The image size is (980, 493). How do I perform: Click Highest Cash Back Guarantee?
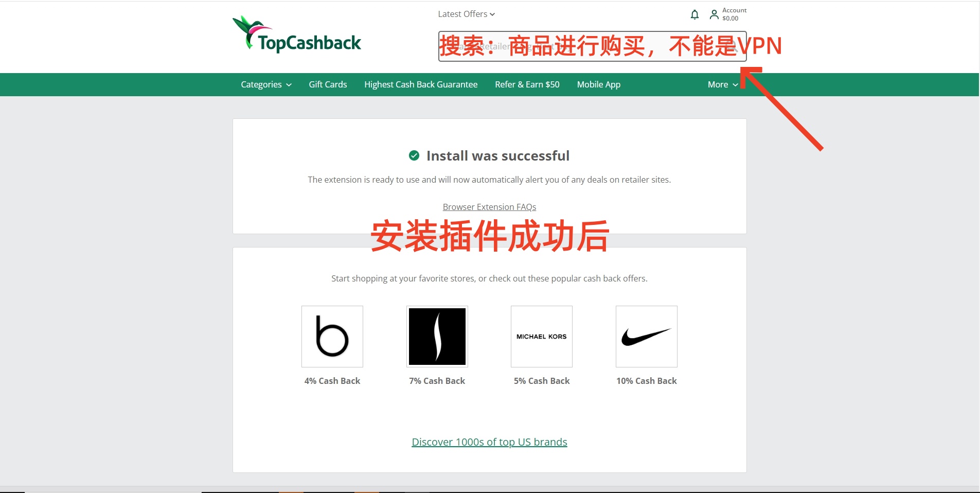(x=420, y=84)
